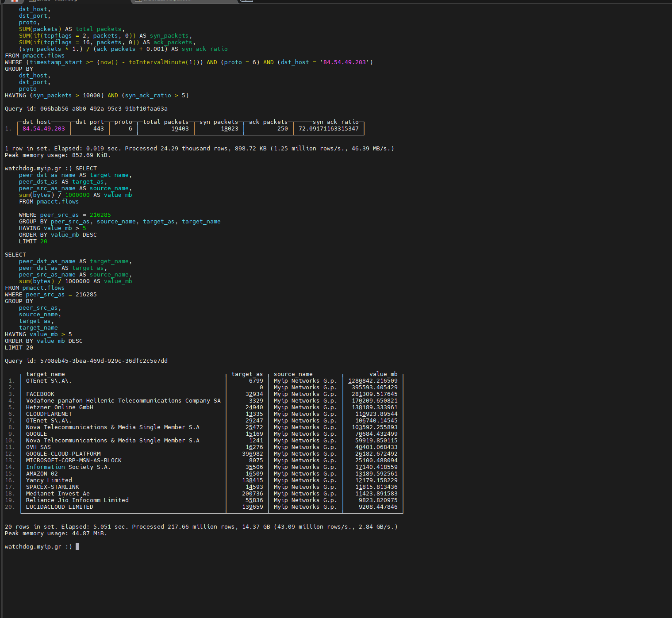Select value_mb 281309.517645

pos(375,394)
